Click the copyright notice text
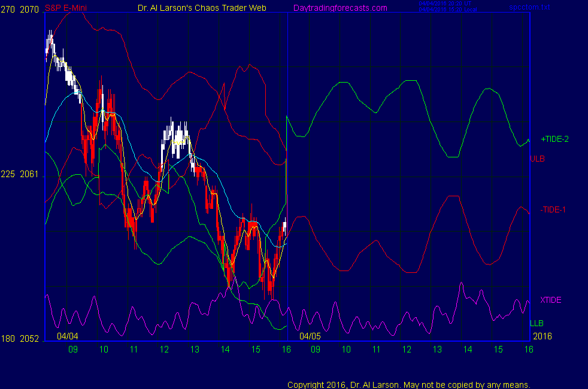 coord(409,384)
